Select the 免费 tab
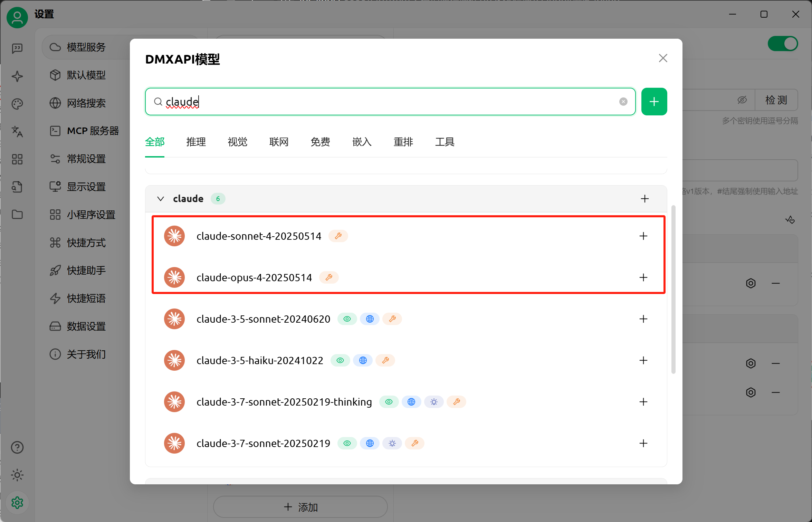This screenshot has width=812, height=522. (321, 142)
